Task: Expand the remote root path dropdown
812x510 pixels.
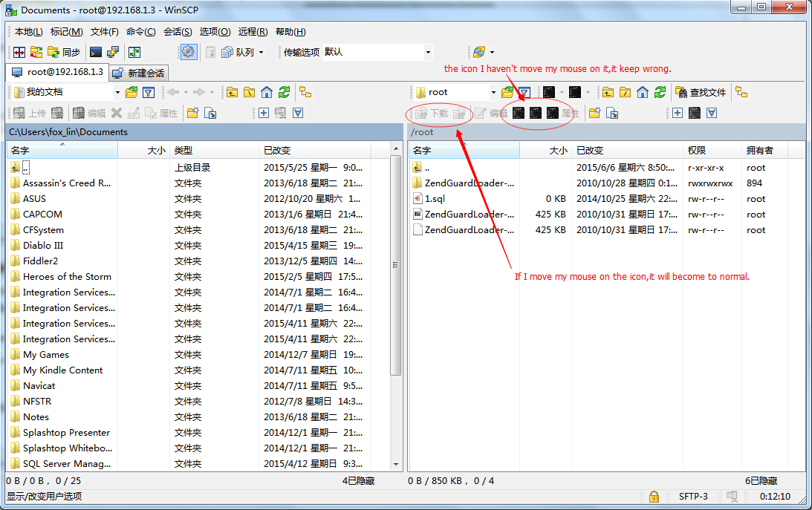Action: click(493, 92)
